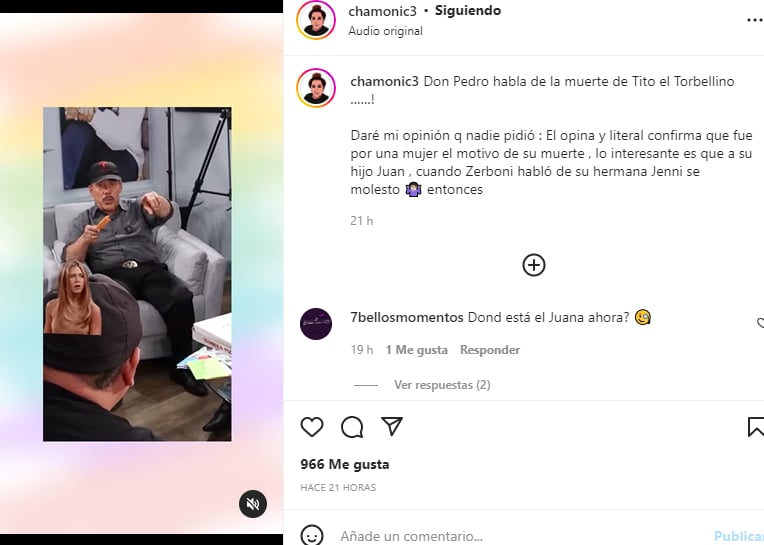View who liked: 966 Me gusta

344,464
